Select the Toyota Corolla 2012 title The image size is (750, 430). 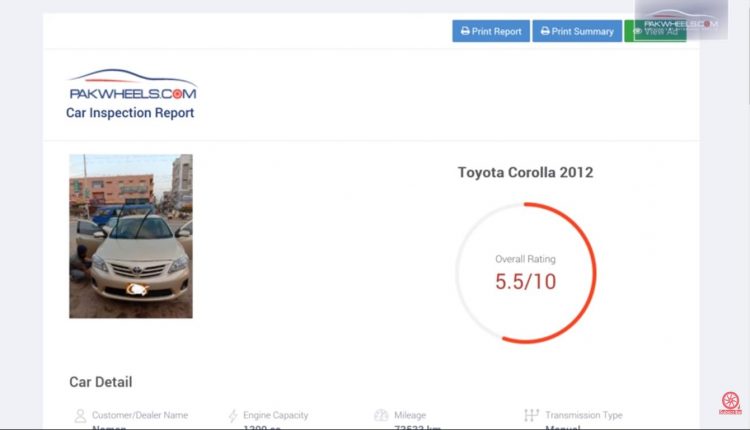click(x=525, y=172)
